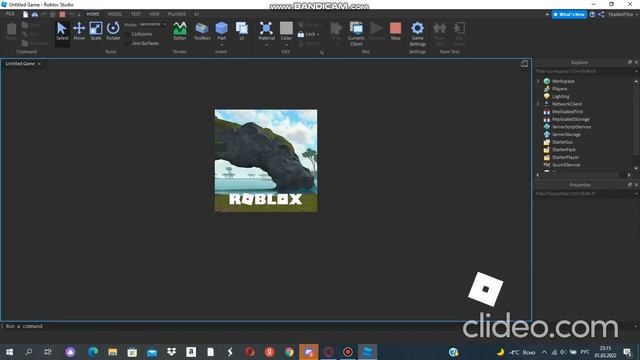Expand the Workspace tree node
The width and height of the screenshot is (640, 360).
click(x=538, y=81)
